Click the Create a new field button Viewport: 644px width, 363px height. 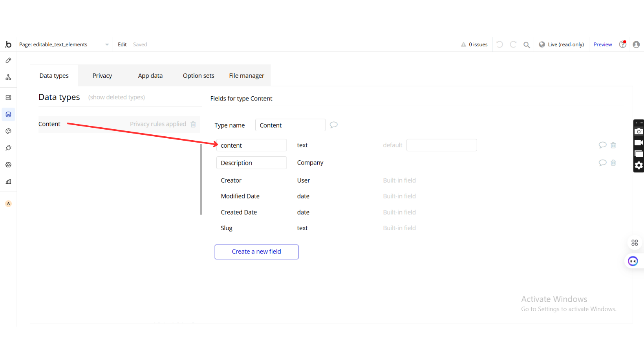[256, 252]
